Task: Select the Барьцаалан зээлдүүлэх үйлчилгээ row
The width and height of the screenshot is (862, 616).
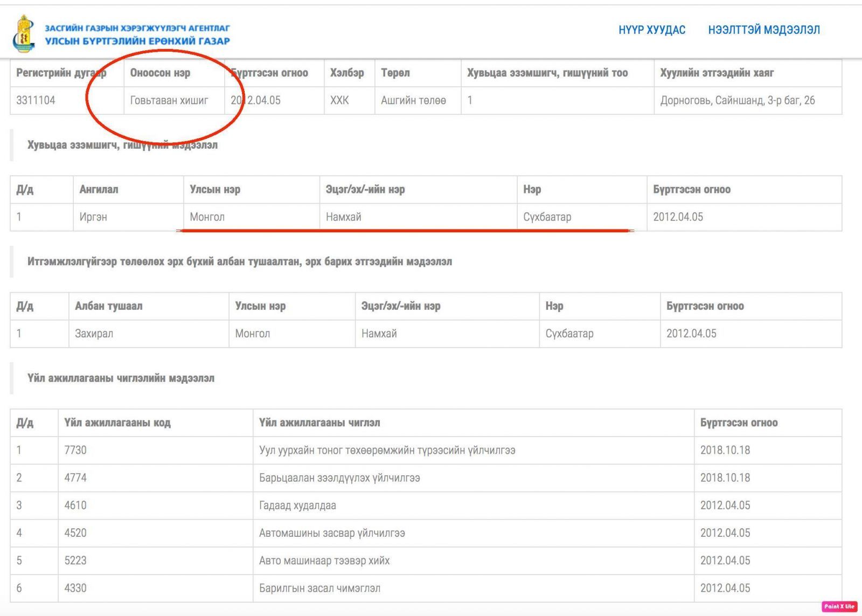Action: click(339, 478)
